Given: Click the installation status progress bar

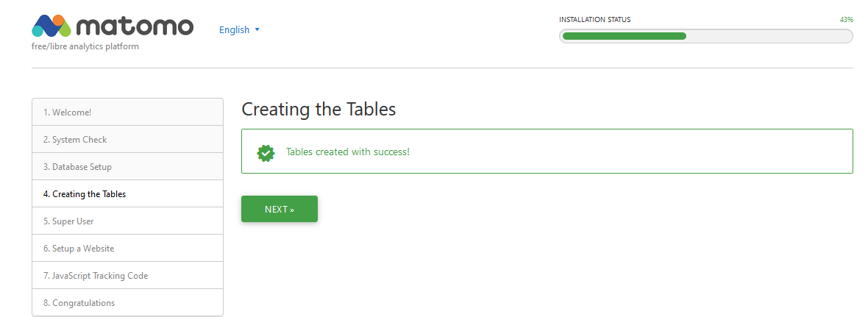Looking at the screenshot, I should coord(706,36).
